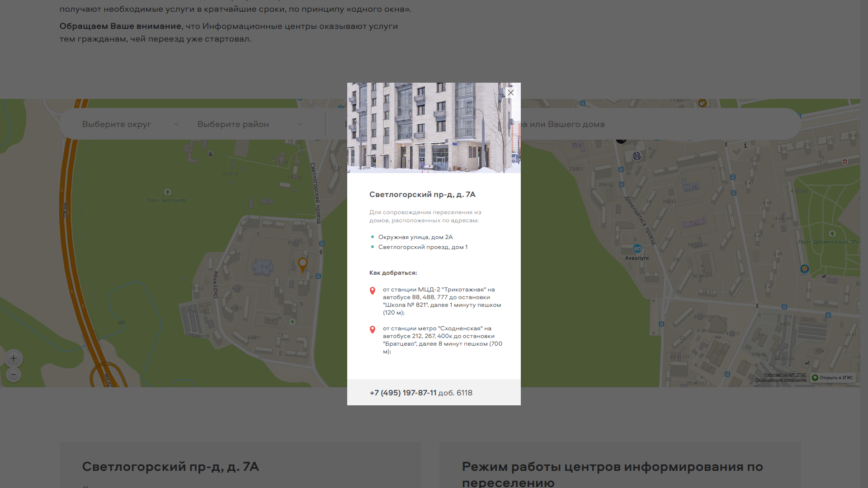
Task: Click the building photo in popup
Action: pos(434,127)
